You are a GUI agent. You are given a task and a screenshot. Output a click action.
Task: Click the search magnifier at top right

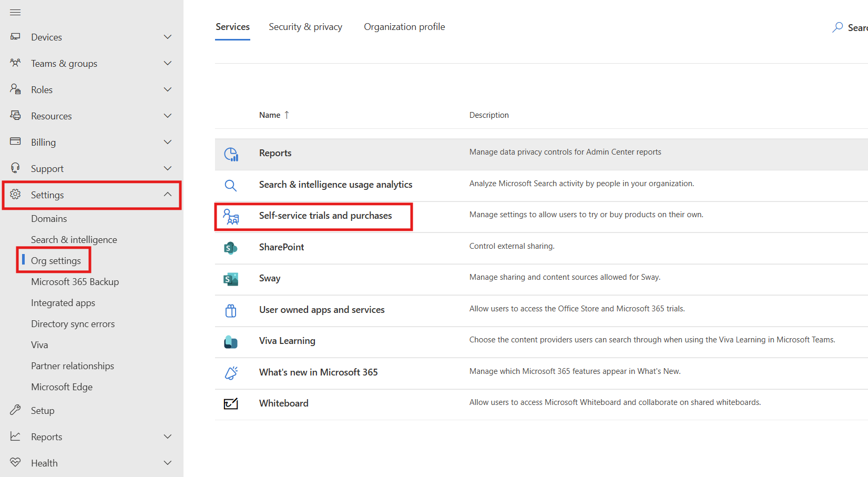click(838, 27)
